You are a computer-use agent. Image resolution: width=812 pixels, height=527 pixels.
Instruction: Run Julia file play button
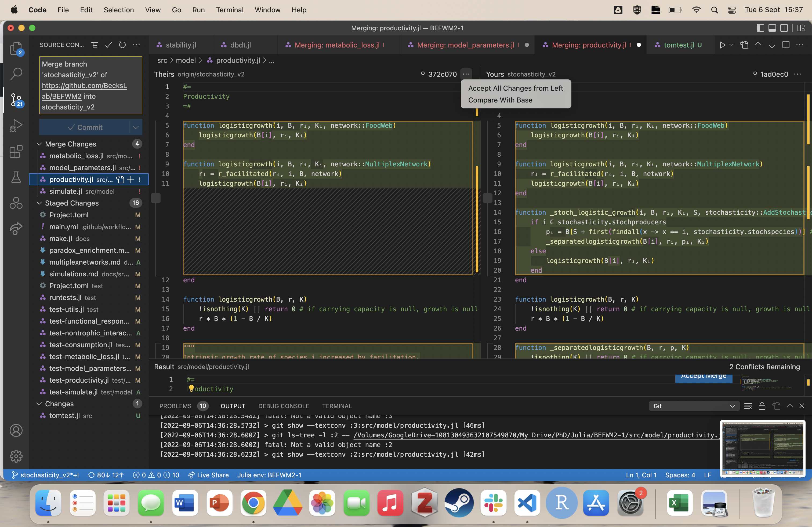(x=722, y=45)
